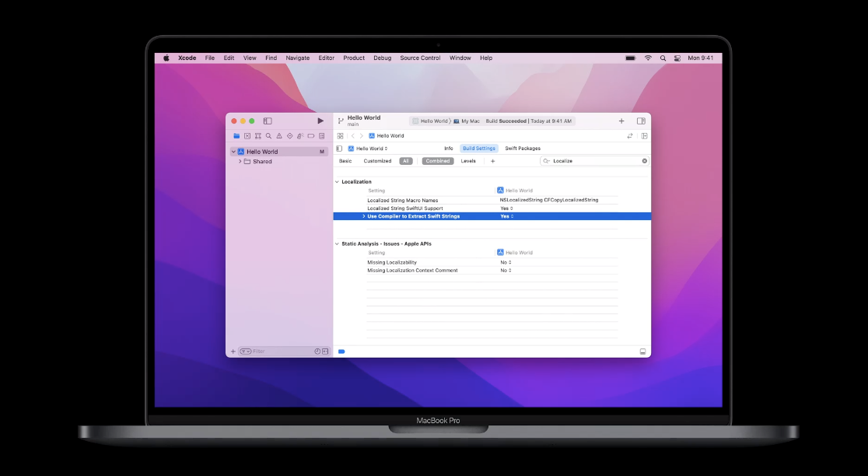
Task: Open the Hello World project popup selector
Action: click(368, 149)
